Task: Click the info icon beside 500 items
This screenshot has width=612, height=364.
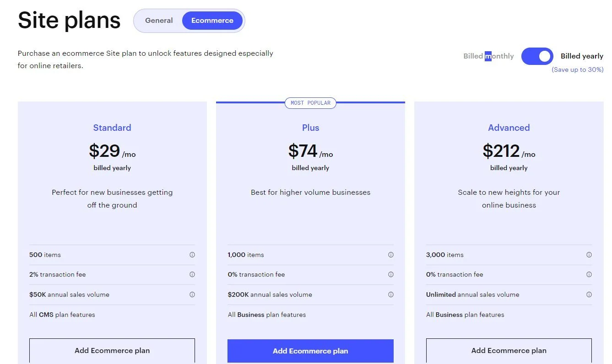Action: (192, 255)
